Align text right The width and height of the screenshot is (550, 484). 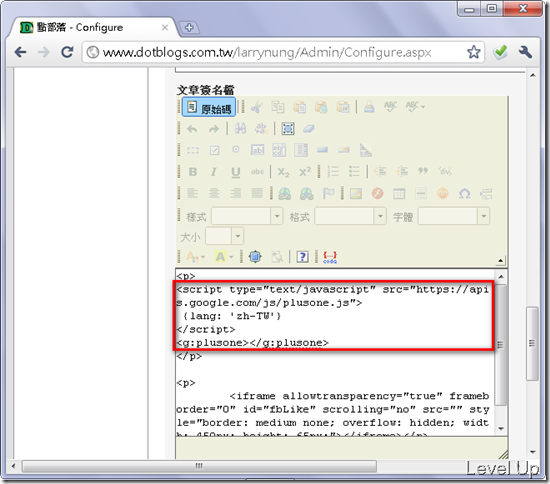point(236,193)
